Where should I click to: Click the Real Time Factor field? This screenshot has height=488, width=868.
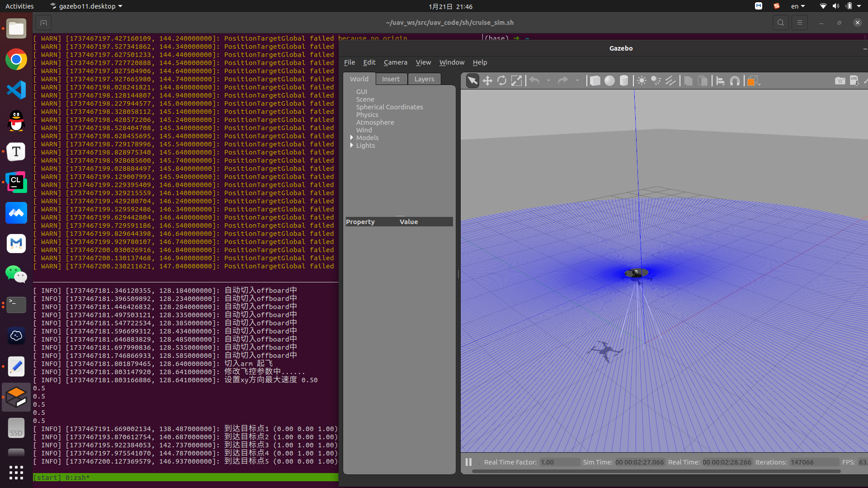point(560,462)
